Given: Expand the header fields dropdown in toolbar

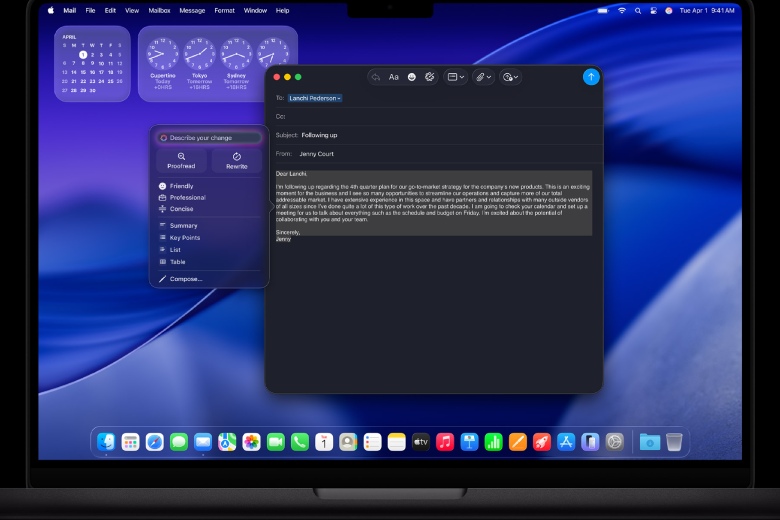Looking at the screenshot, I should click(x=455, y=77).
